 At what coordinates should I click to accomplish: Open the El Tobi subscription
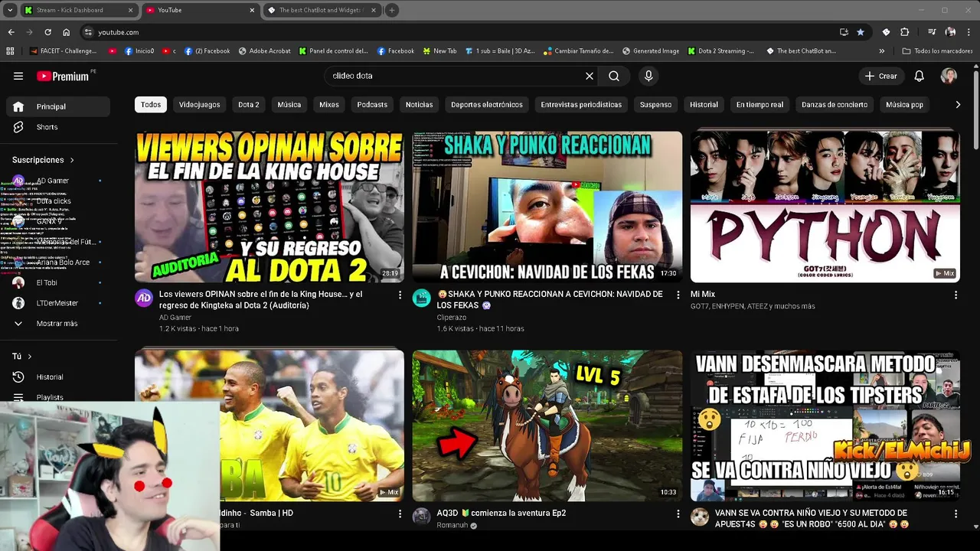point(57,282)
